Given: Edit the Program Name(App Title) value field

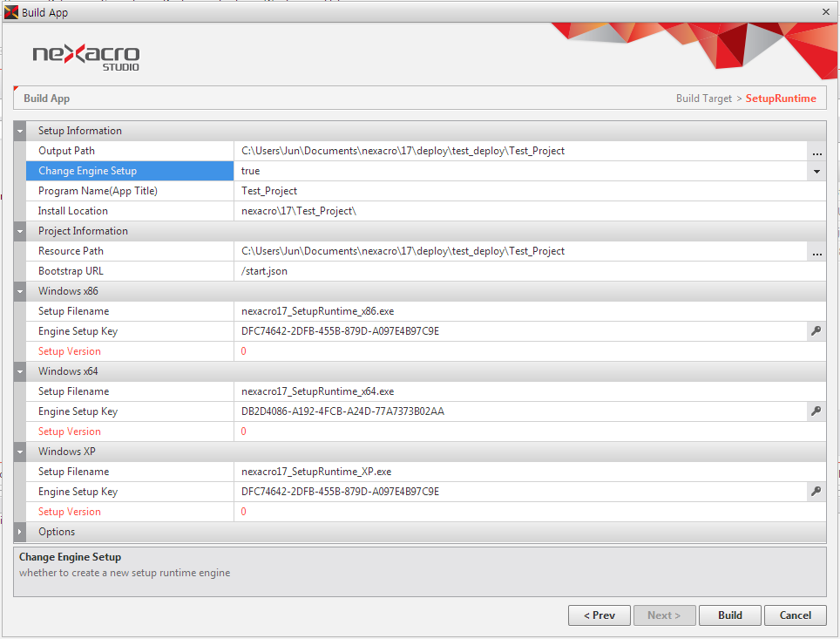Looking at the screenshot, I should pyautogui.click(x=523, y=191).
